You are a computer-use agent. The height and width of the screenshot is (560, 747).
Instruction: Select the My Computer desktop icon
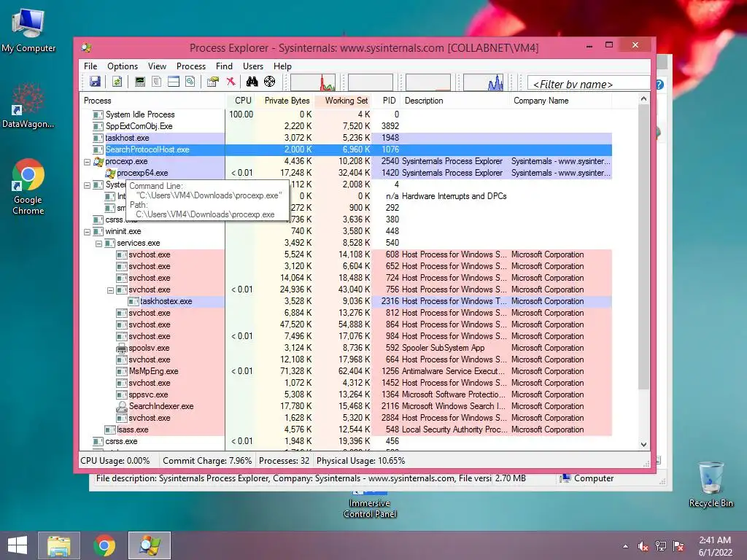[28, 30]
